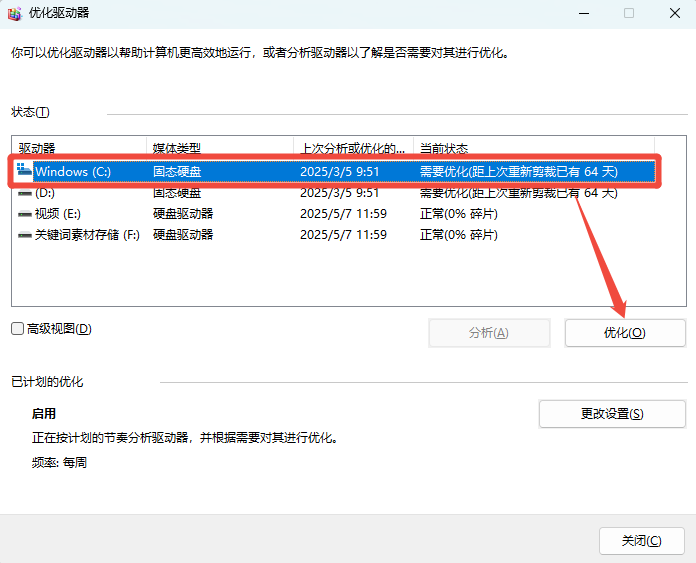This screenshot has width=696, height=563.
Task: Click the 2025/3/5 9:51 date in C: row
Action: click(340, 171)
